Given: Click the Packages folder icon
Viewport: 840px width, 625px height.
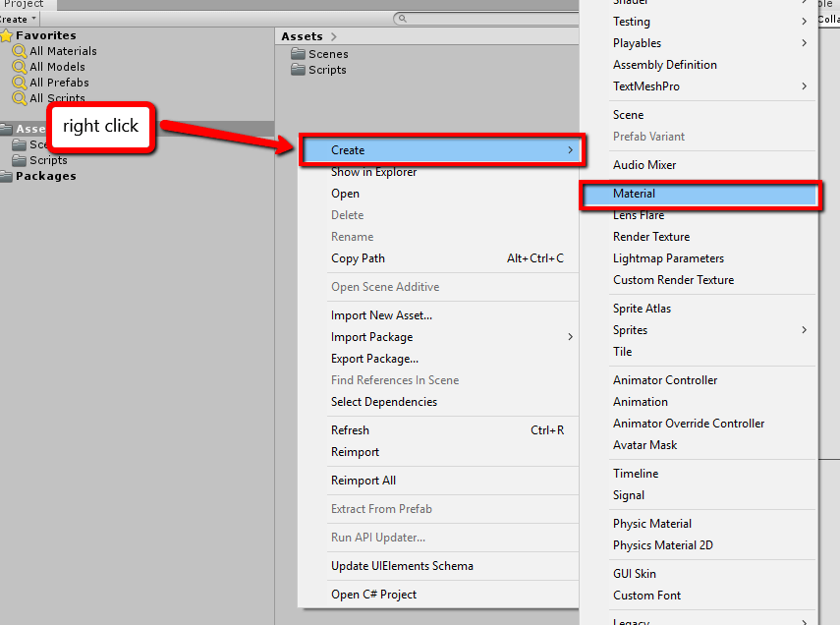Looking at the screenshot, I should coord(7,176).
